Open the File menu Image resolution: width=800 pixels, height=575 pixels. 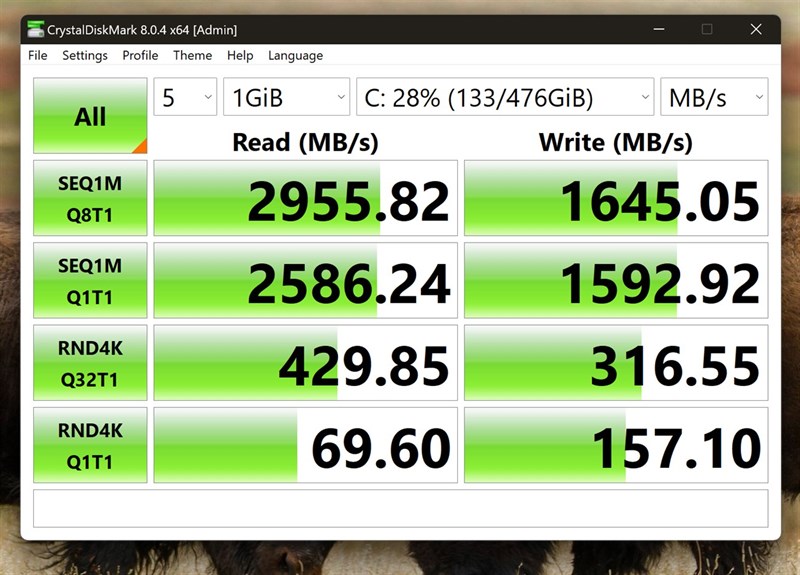pos(38,55)
